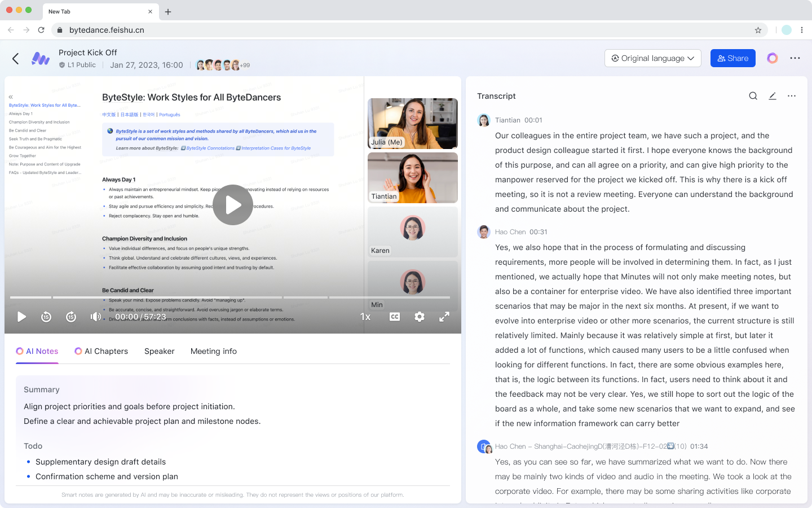Open the Speaker tab
The image size is (812, 508).
[x=160, y=351]
